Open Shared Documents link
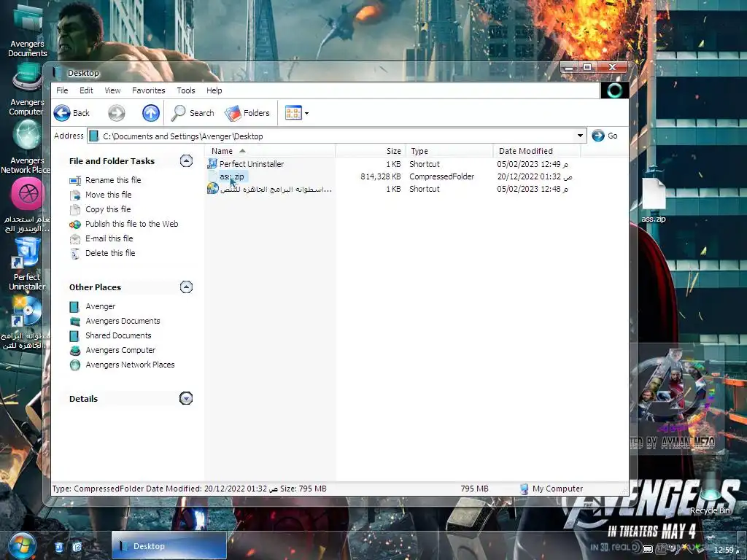 [118, 335]
